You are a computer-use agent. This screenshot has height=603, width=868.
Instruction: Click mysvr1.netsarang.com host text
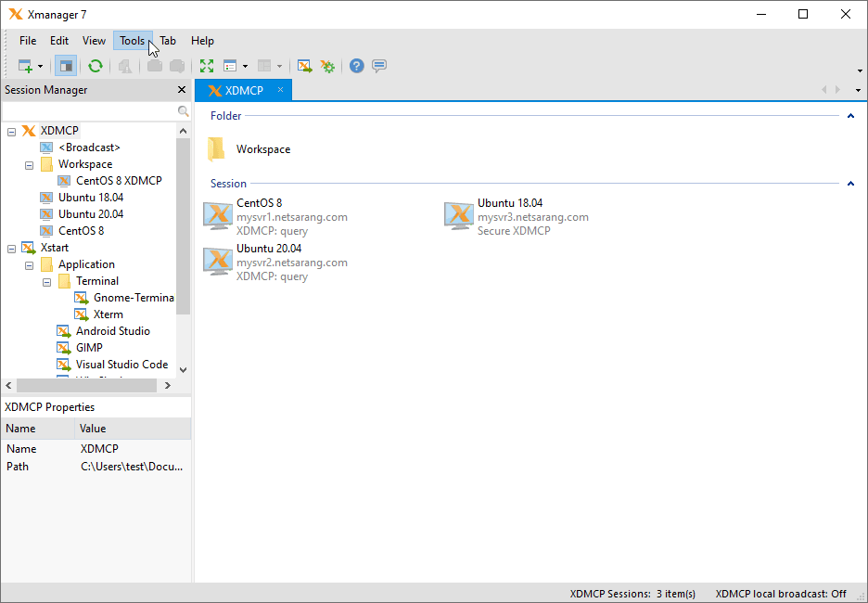point(292,217)
